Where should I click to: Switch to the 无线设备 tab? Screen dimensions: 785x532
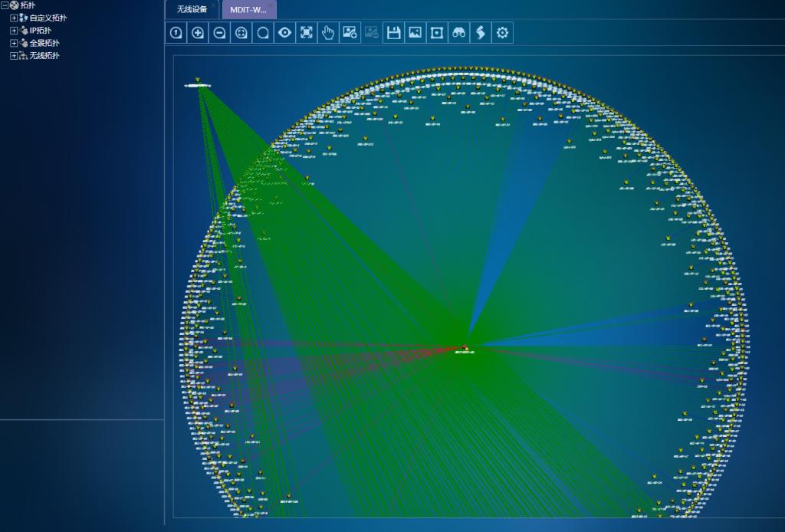[x=192, y=10]
